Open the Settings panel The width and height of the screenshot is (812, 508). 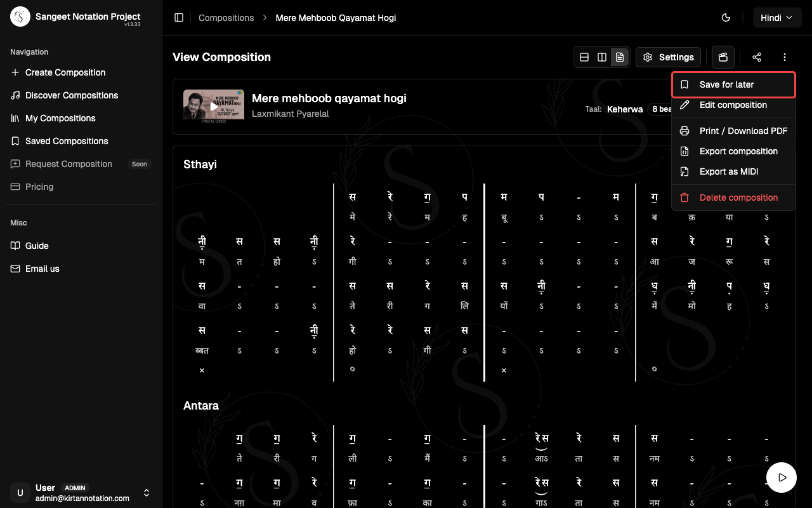point(668,57)
